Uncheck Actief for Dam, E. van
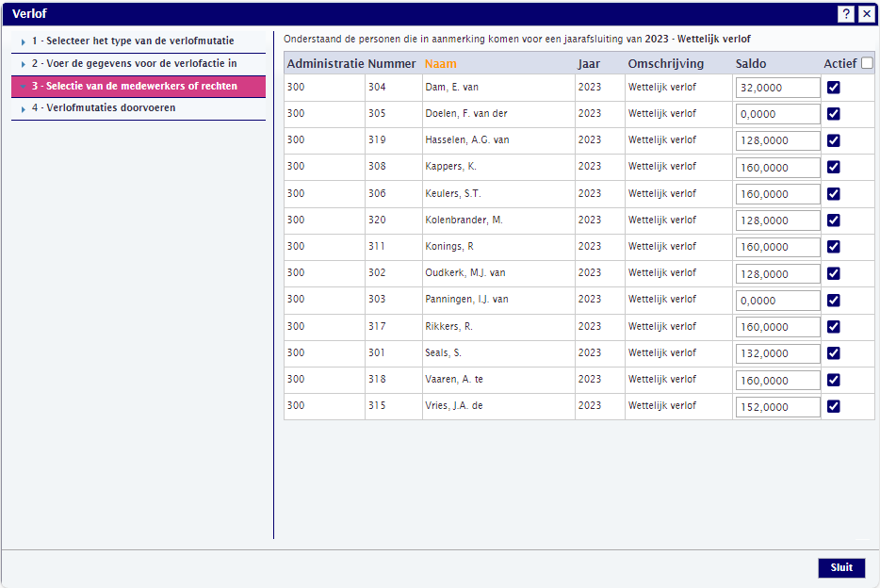 (x=834, y=87)
